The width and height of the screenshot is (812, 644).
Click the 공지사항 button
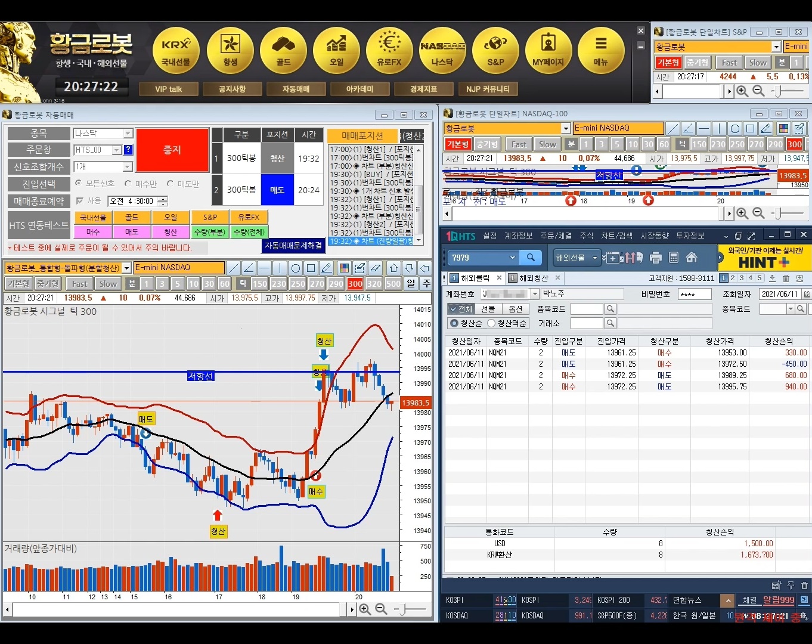point(232,89)
